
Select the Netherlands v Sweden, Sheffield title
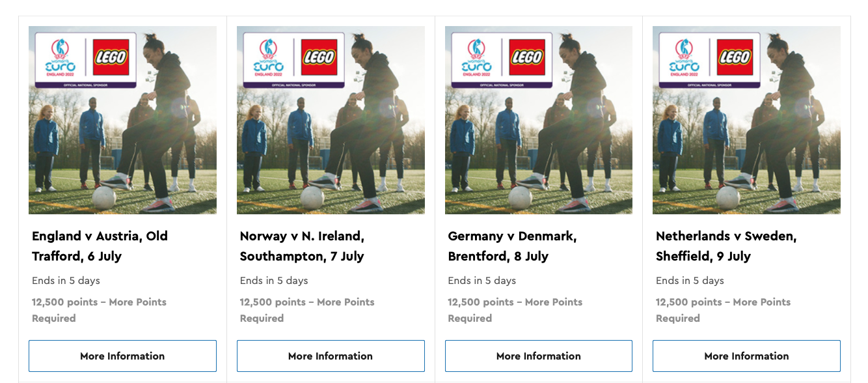click(x=726, y=246)
